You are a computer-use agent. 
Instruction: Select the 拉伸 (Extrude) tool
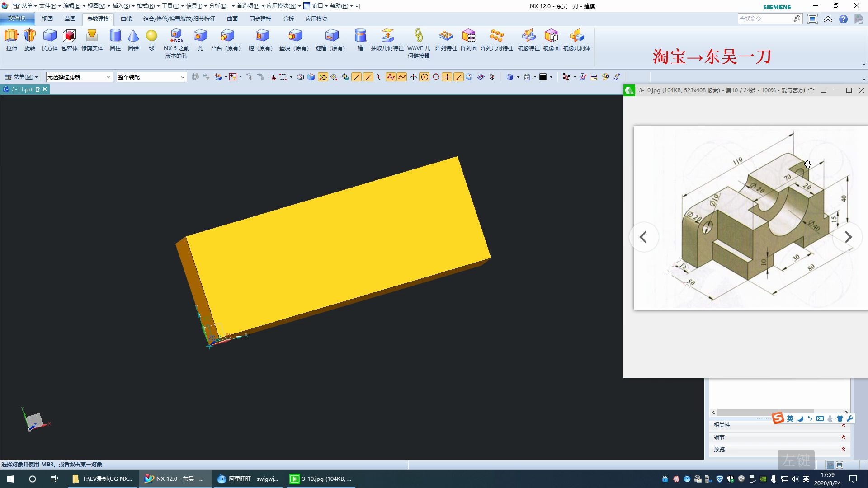coord(11,36)
